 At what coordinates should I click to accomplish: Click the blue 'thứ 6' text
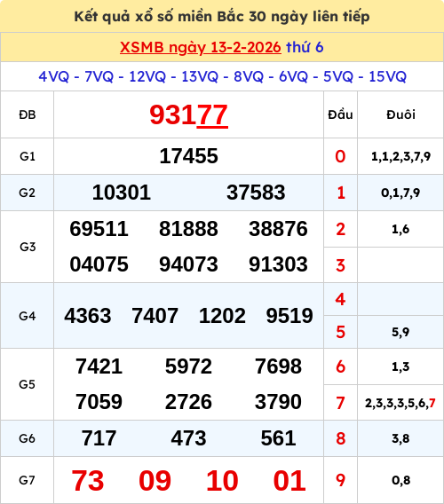(x=305, y=47)
